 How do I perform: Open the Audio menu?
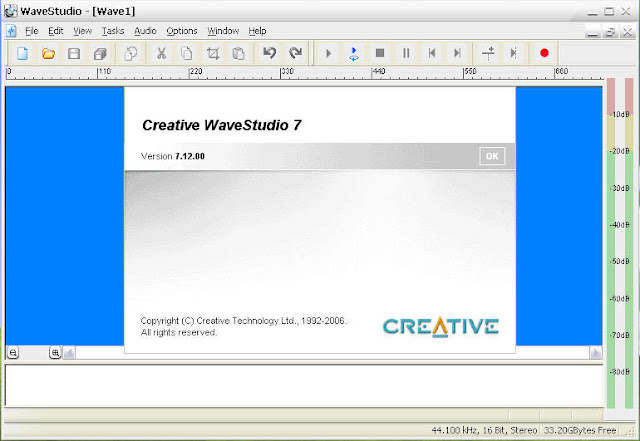click(145, 31)
